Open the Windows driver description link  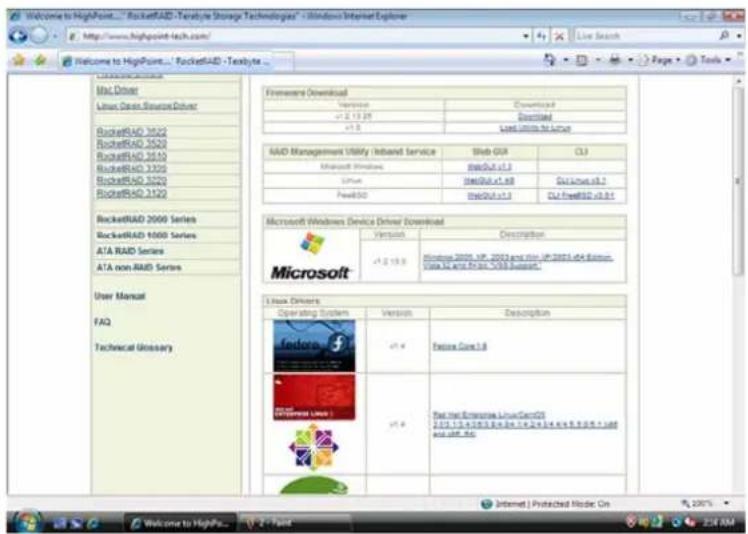pos(518,262)
